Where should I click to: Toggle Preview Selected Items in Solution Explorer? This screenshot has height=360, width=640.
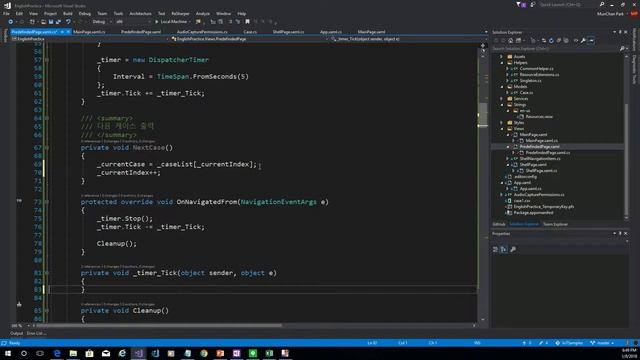[x=591, y=40]
